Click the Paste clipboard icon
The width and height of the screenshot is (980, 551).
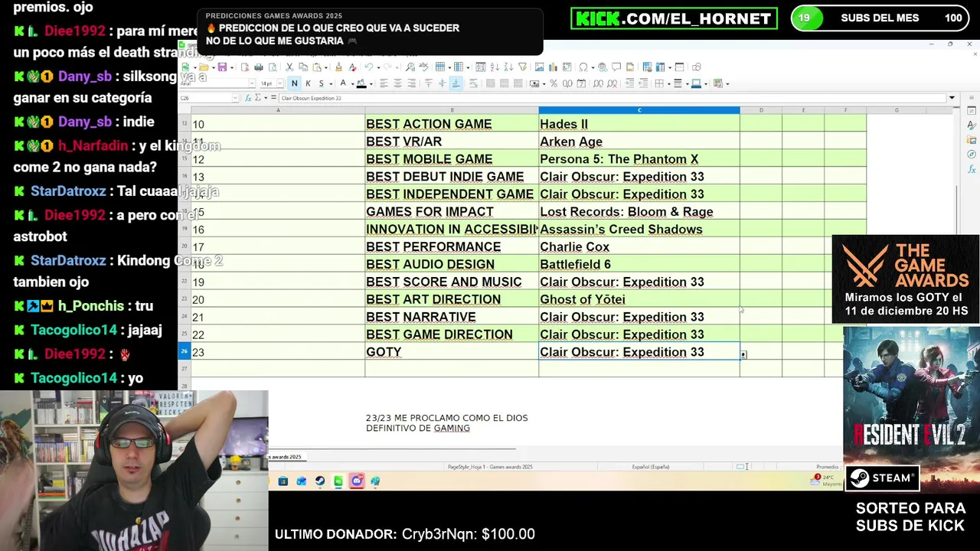point(316,67)
